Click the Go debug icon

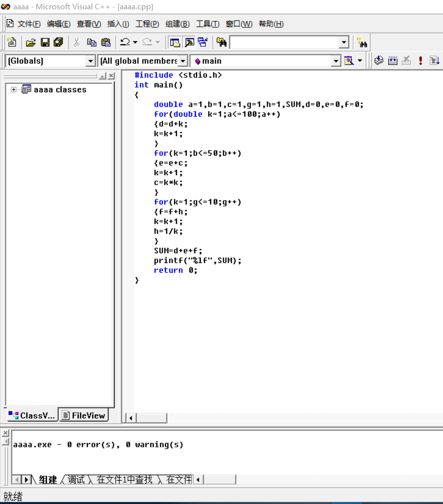pyautogui.click(x=435, y=60)
